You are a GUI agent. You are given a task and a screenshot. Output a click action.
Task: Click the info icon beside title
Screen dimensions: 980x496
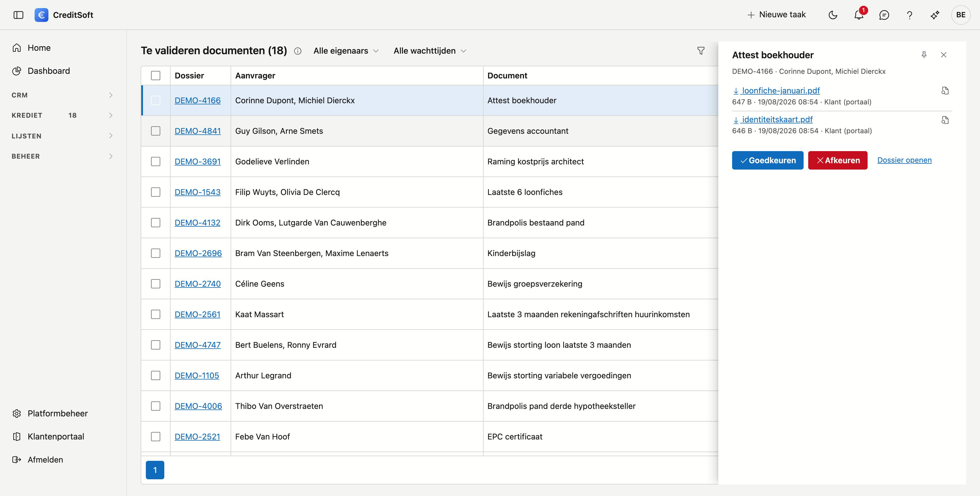click(297, 51)
